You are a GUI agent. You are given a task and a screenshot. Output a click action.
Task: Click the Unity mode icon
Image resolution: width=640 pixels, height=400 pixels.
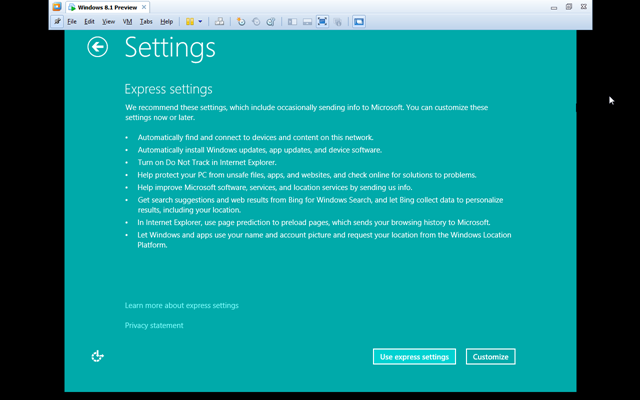[338, 22]
